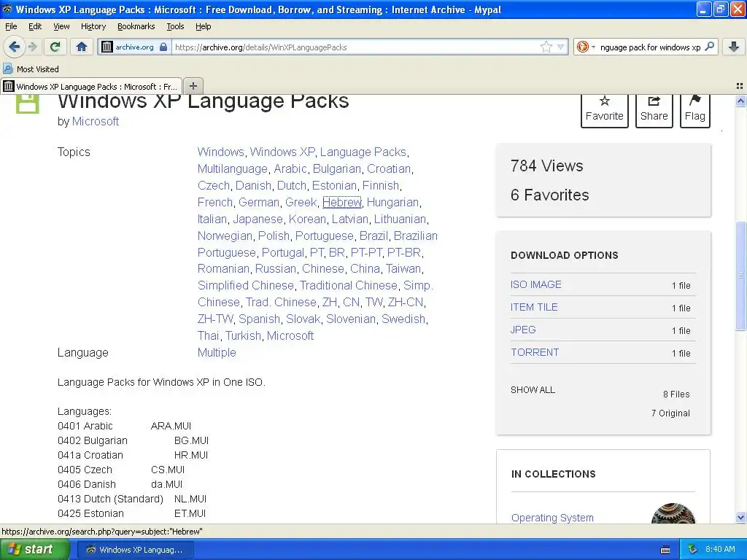This screenshot has width=747, height=560.
Task: Open a new tab with plus button
Action: point(193,86)
